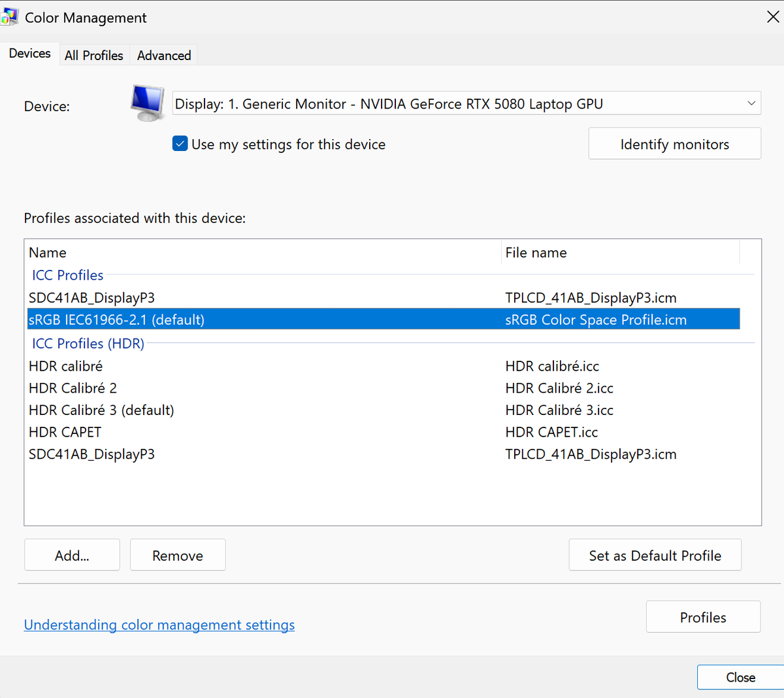Select SDC41AB_DisplayP3 under ICC Profiles (HDR)
The width and height of the screenshot is (784, 698).
pyautogui.click(x=384, y=454)
